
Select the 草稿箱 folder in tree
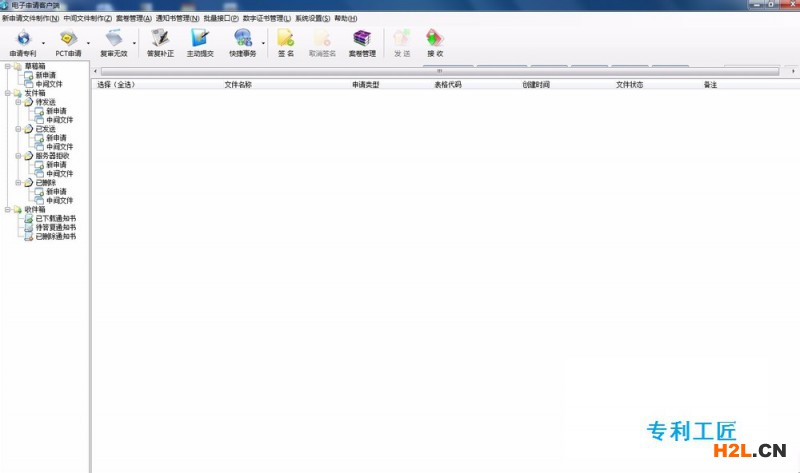(x=35, y=66)
